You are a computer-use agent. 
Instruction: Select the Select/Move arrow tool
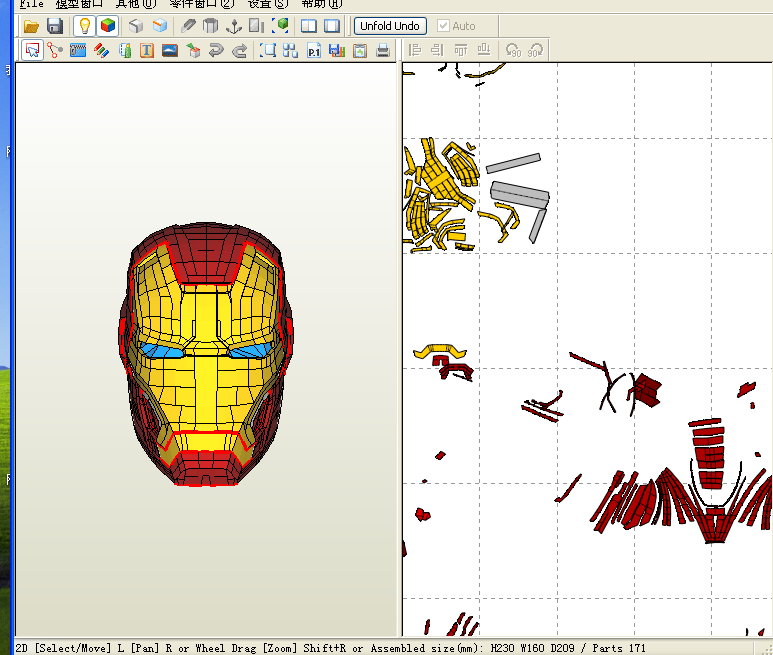coord(33,50)
